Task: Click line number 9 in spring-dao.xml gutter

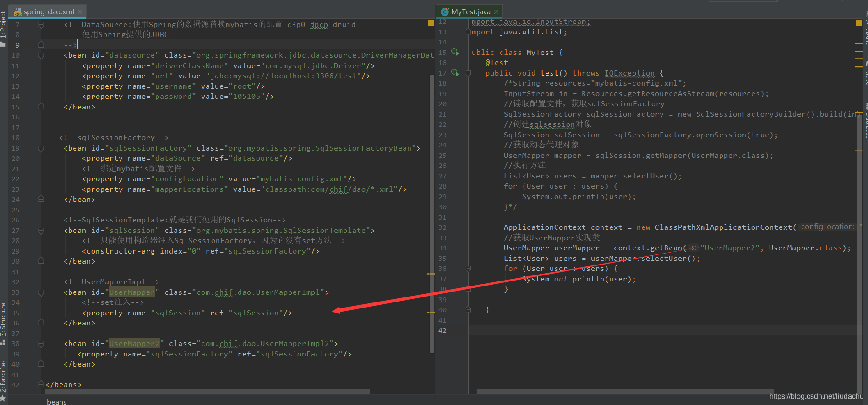Action: coord(17,45)
